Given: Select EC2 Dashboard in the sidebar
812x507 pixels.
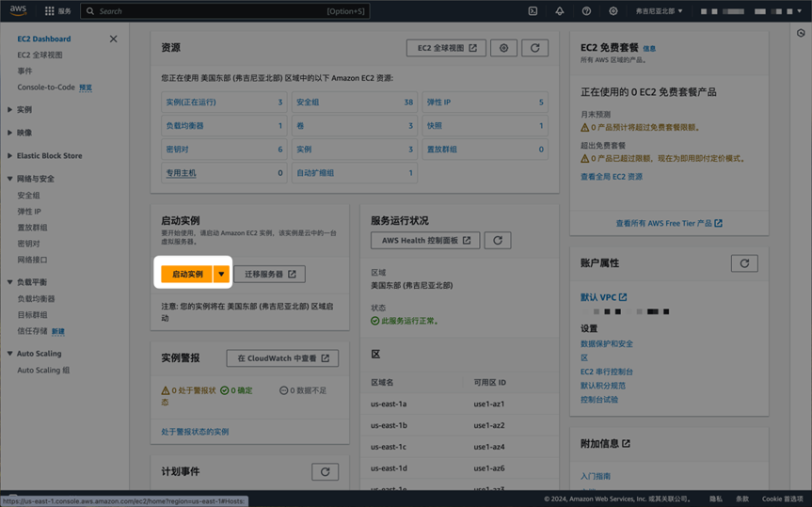Looking at the screenshot, I should coord(44,39).
